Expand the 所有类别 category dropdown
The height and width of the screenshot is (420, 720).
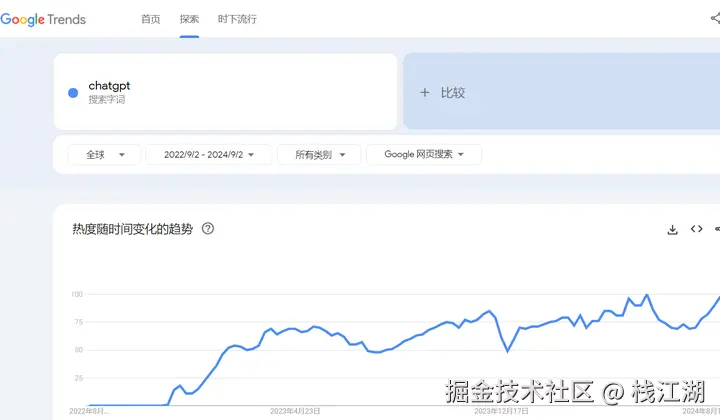320,155
